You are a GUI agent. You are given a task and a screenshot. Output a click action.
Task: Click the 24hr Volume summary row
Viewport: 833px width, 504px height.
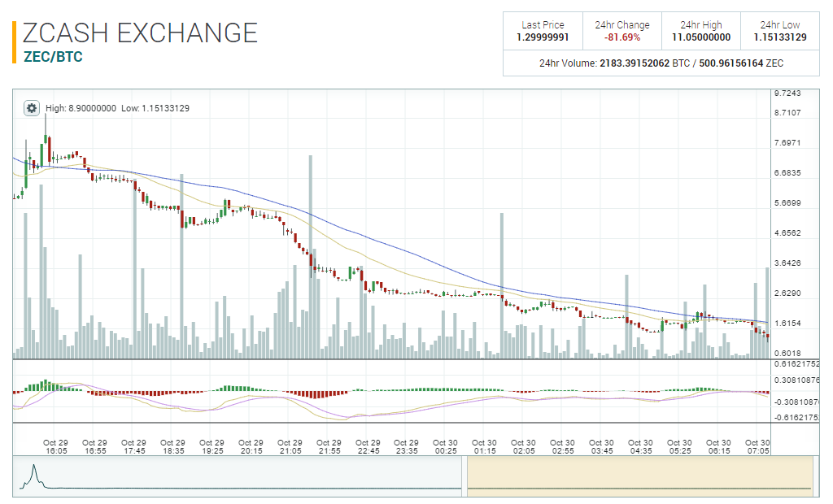click(x=661, y=62)
